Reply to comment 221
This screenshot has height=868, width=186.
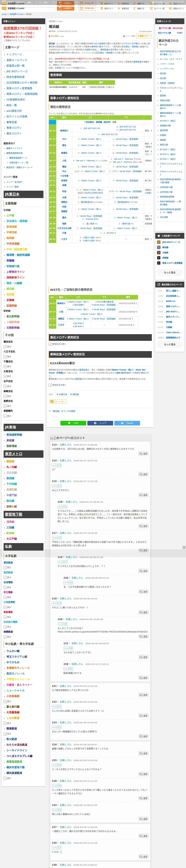tap(143, 695)
